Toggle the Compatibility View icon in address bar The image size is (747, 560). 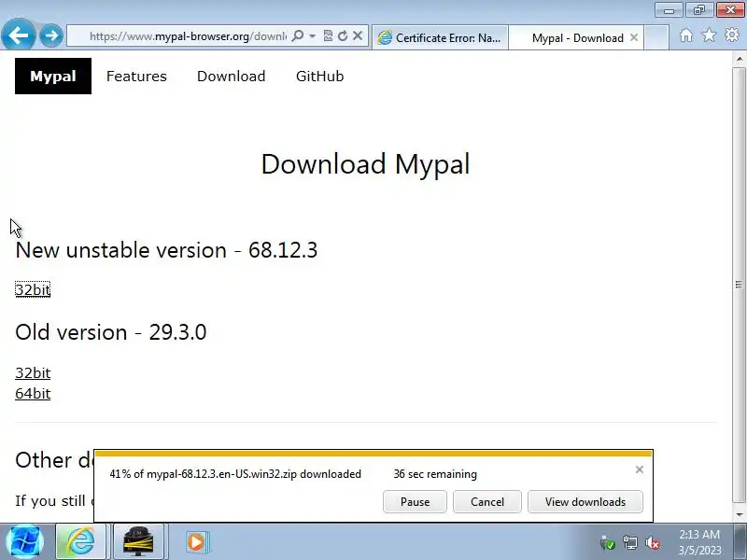(x=328, y=36)
